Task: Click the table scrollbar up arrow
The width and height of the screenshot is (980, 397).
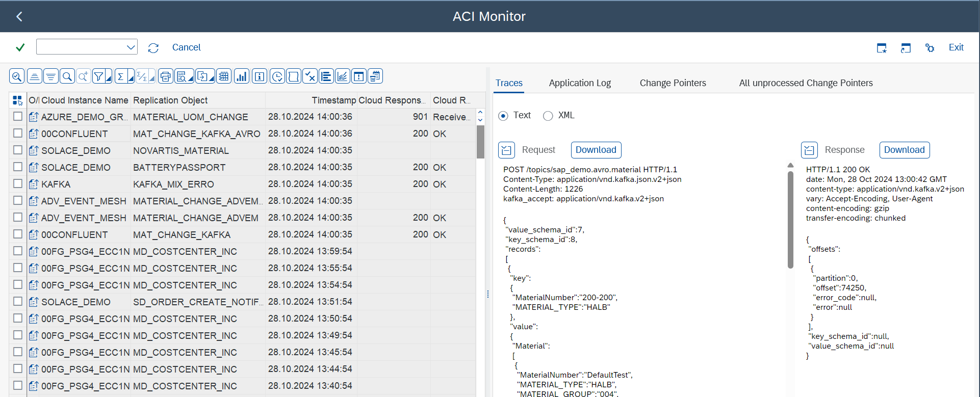Action: (480, 112)
